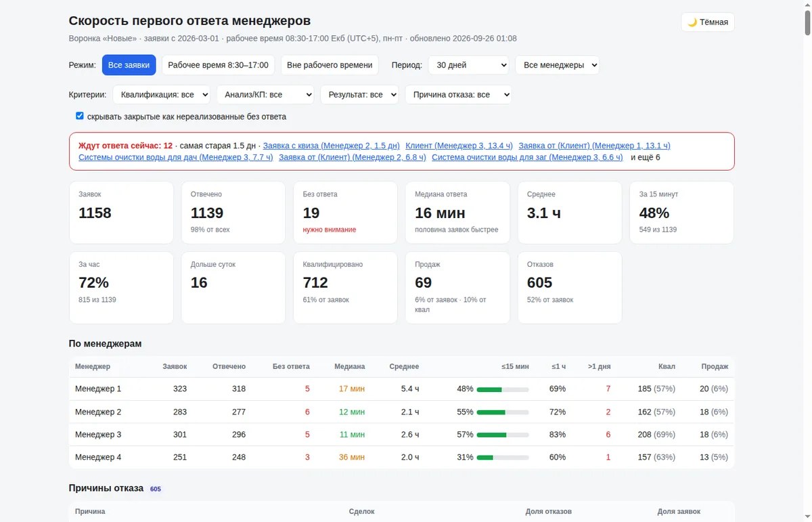
Task: Click the Менеджер 4 row name
Action: [x=98, y=457]
